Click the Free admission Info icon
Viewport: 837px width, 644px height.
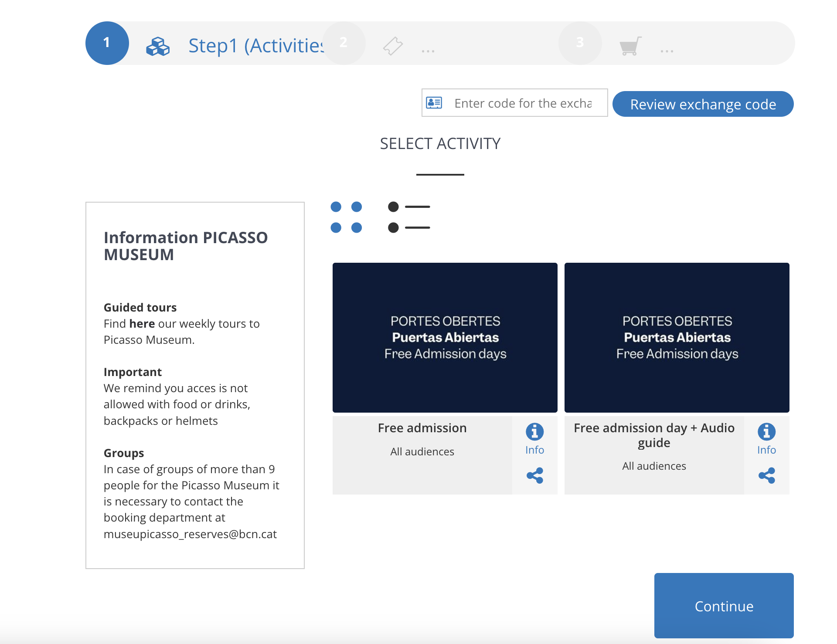tap(534, 432)
